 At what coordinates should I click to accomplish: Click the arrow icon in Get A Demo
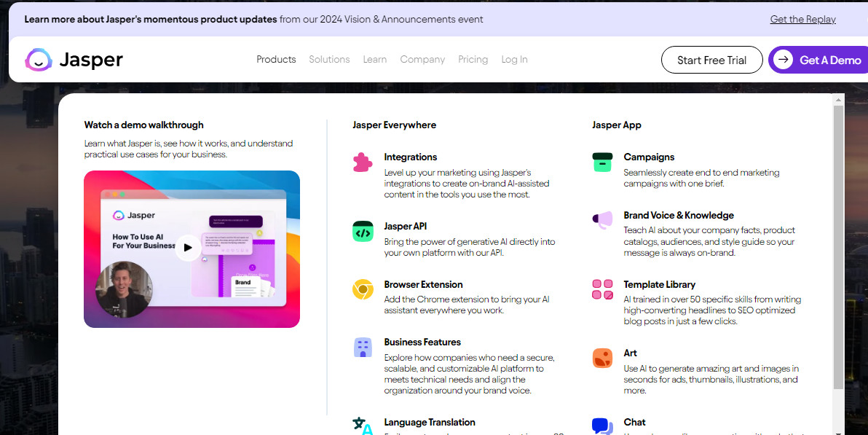pyautogui.click(x=783, y=60)
